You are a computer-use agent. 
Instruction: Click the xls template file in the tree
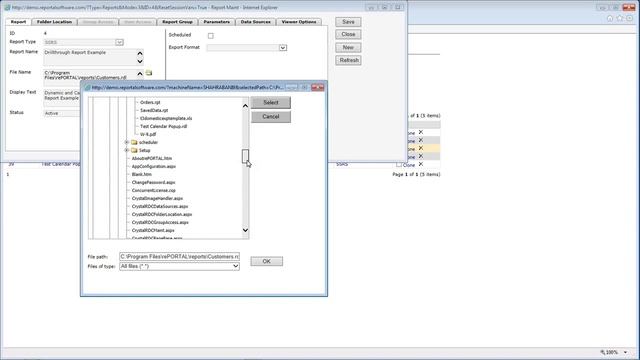pos(166,118)
